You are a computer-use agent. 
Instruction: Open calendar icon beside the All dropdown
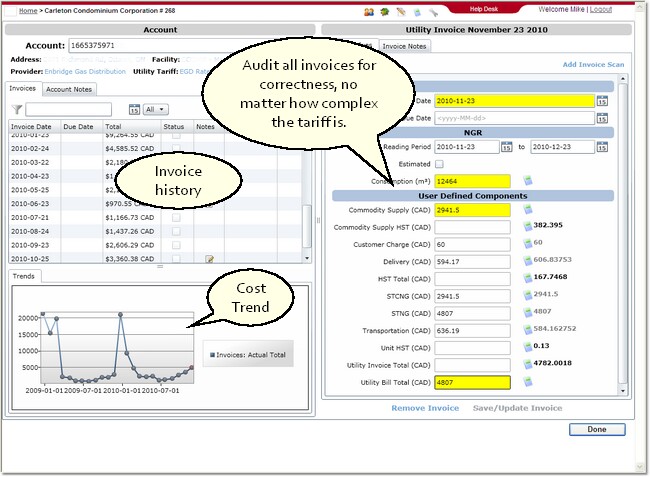pyautogui.click(x=134, y=109)
